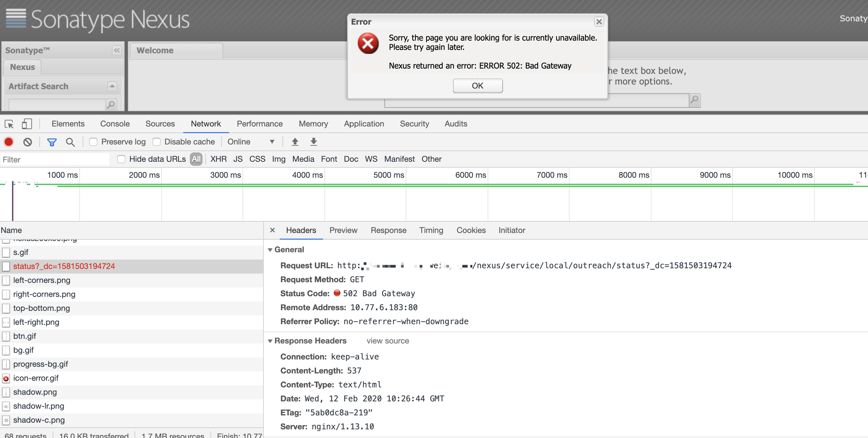Open the Security tab
868x438 pixels.
(414, 123)
